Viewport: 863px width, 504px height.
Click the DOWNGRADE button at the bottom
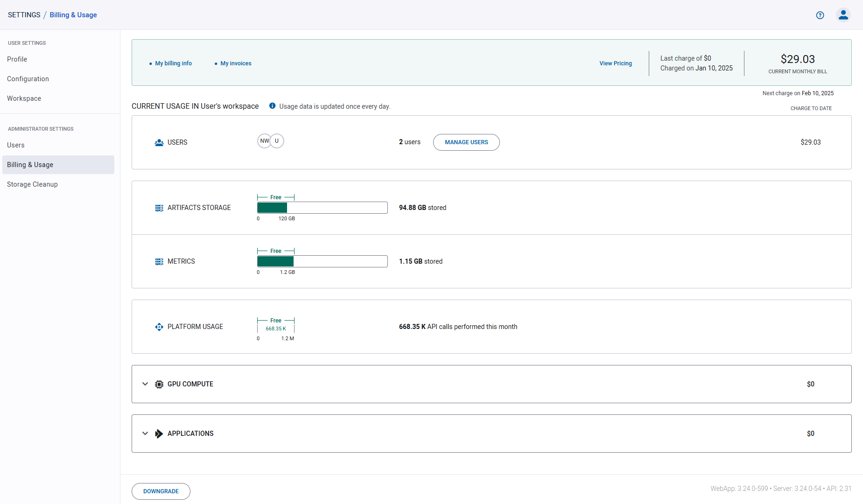coord(161,491)
